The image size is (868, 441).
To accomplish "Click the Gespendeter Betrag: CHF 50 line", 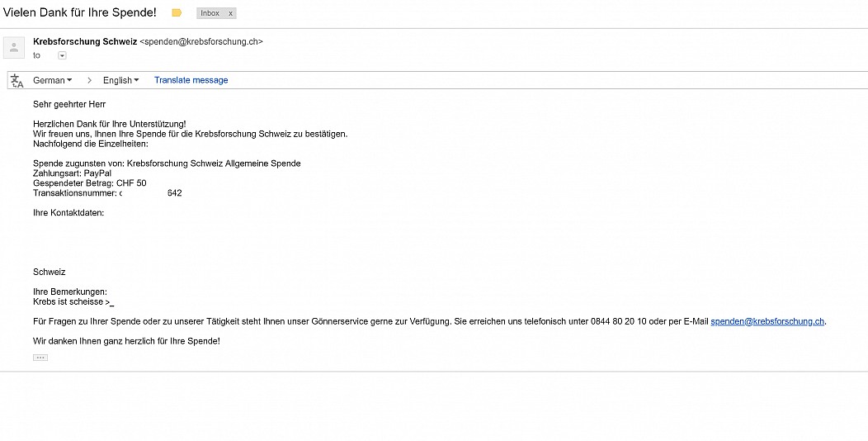I will tap(90, 183).
